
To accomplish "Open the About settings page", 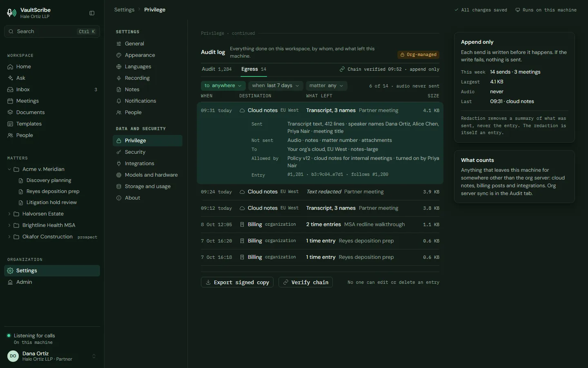I will point(147,198).
